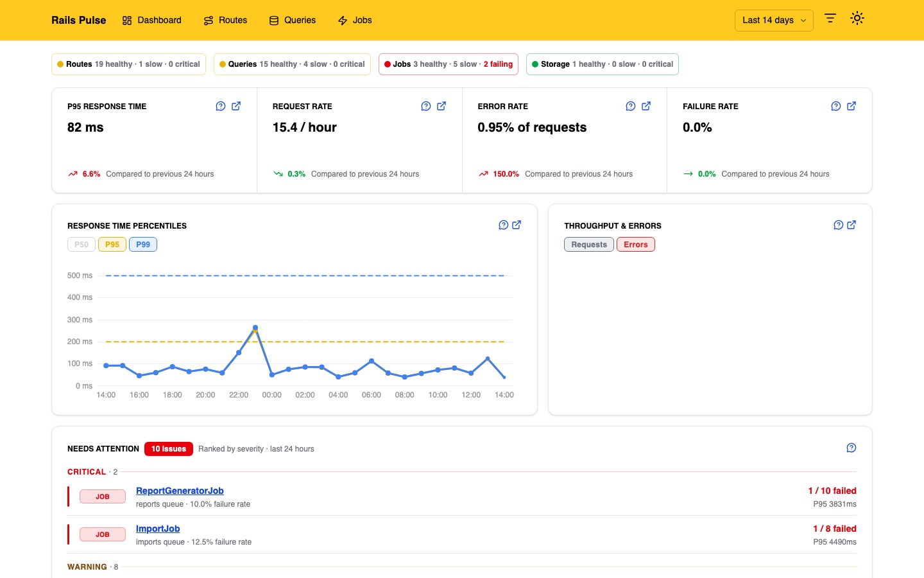Open Request Rate external link icon
Screen dimensions: 924x578
click(441, 106)
